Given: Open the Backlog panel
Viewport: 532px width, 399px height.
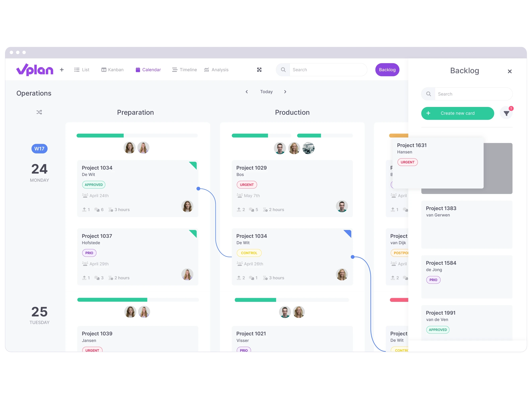Looking at the screenshot, I should coord(387,70).
